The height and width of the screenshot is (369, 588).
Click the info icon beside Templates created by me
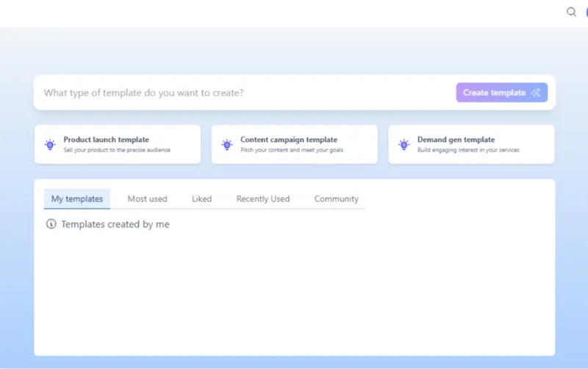(x=51, y=224)
